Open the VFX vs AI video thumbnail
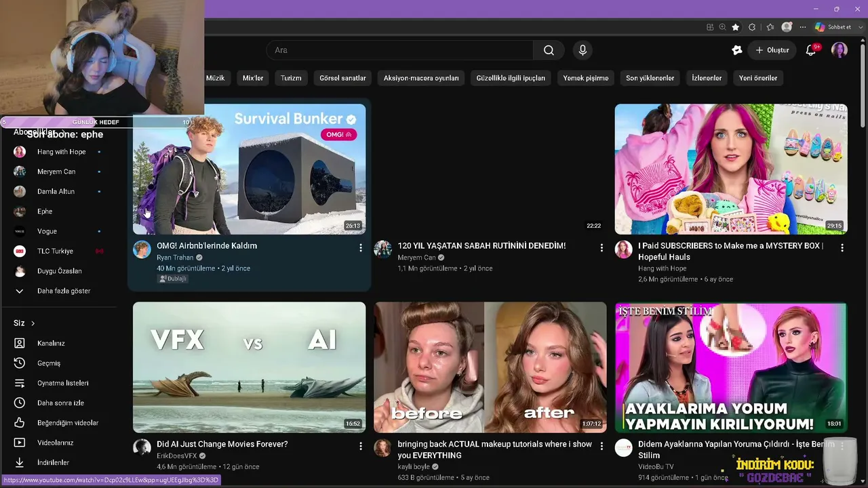The image size is (868, 488). pyautogui.click(x=250, y=367)
